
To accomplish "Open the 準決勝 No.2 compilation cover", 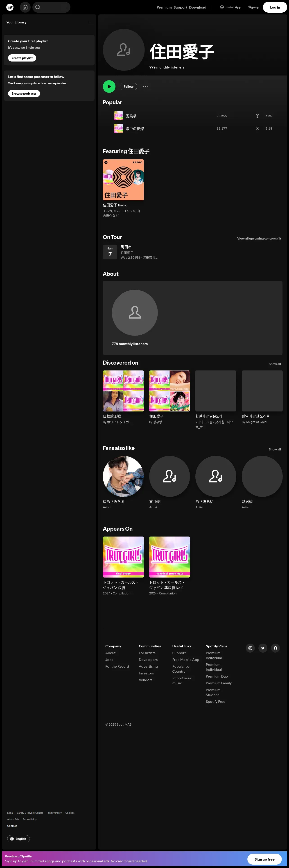I will (x=169, y=557).
